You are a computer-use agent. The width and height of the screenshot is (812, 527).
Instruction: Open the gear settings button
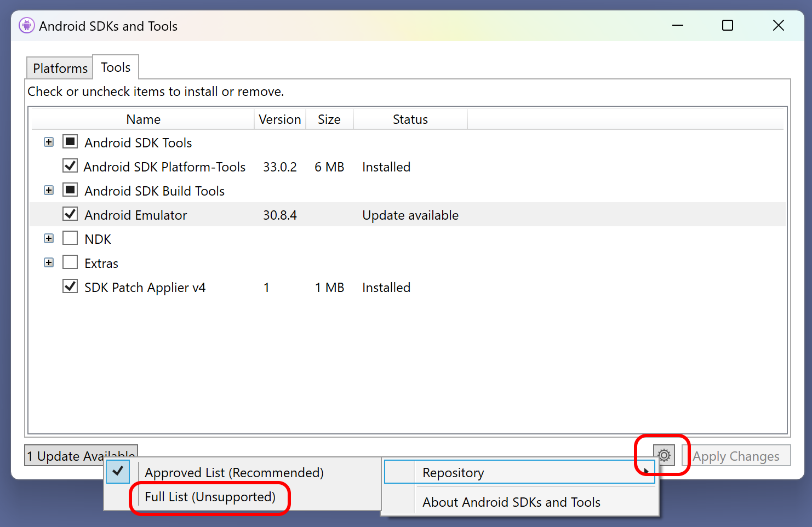pyautogui.click(x=664, y=455)
